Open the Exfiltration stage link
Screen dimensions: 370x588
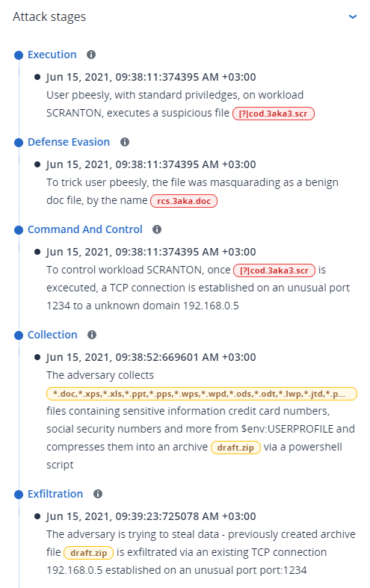click(55, 494)
